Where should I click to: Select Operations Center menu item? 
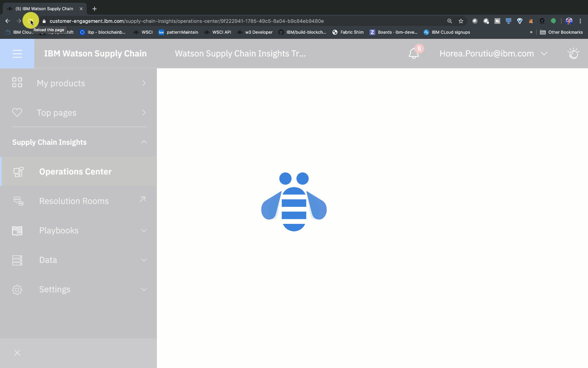coord(79,171)
